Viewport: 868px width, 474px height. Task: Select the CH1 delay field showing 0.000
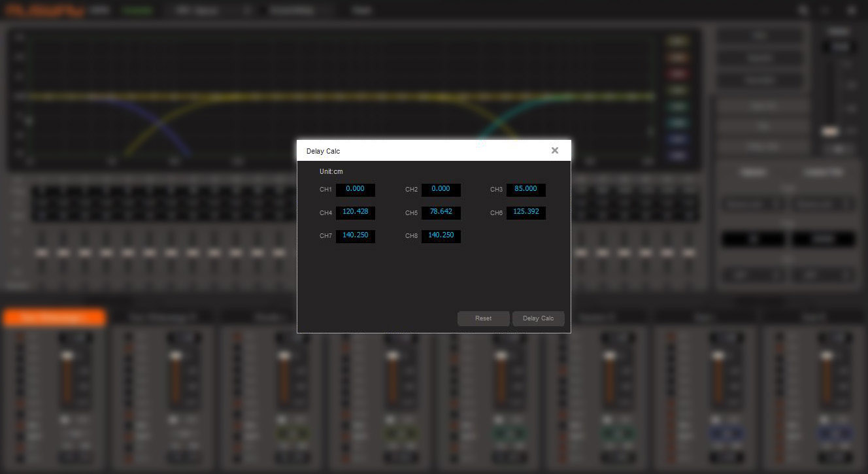pos(356,190)
